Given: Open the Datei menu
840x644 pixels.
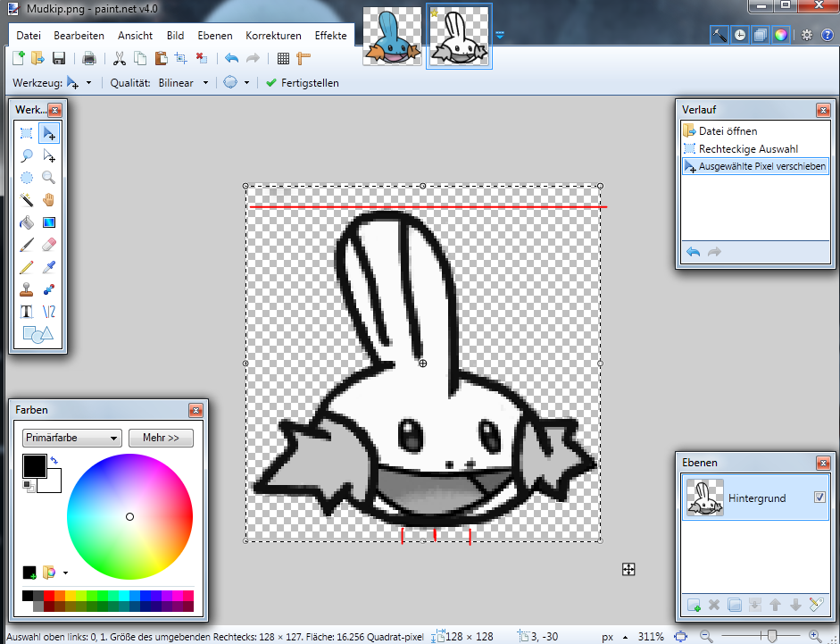Looking at the screenshot, I should [29, 36].
